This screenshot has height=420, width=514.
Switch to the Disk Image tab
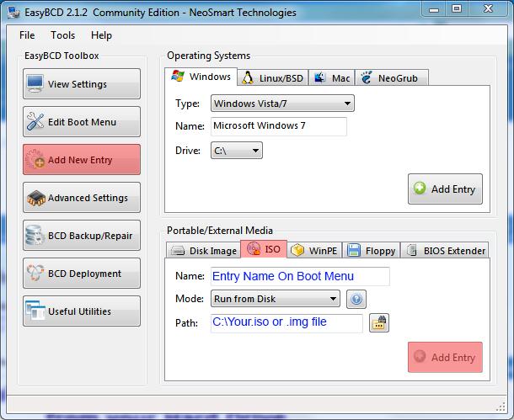tap(204, 251)
